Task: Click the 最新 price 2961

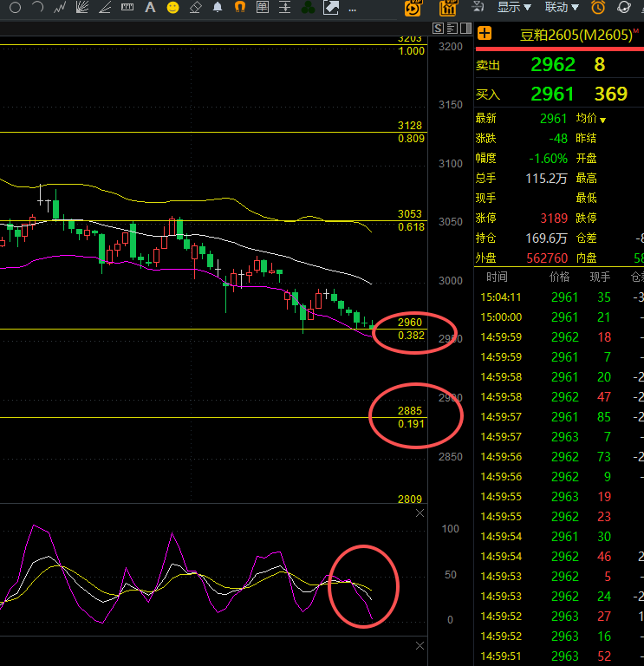Action: coord(554,119)
